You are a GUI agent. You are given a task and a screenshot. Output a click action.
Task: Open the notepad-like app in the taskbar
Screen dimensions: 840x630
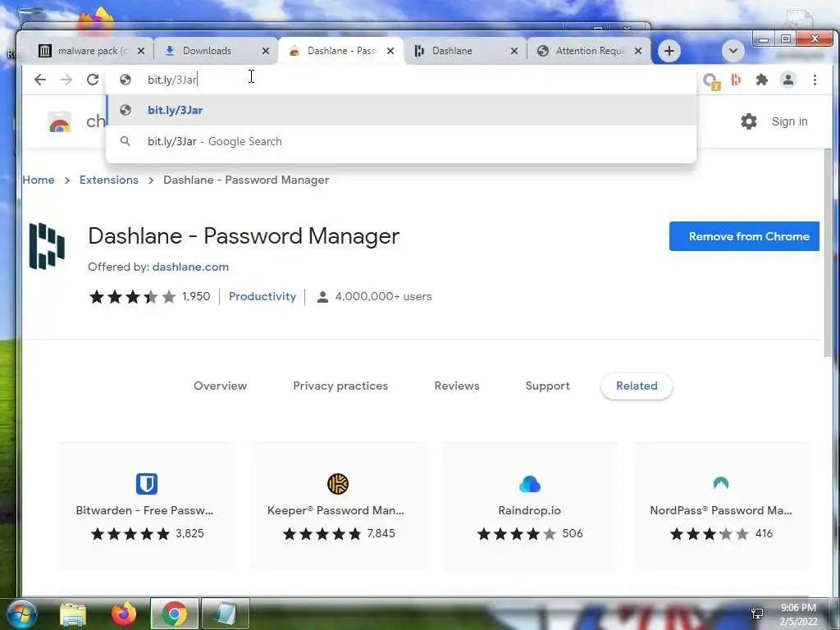click(225, 614)
